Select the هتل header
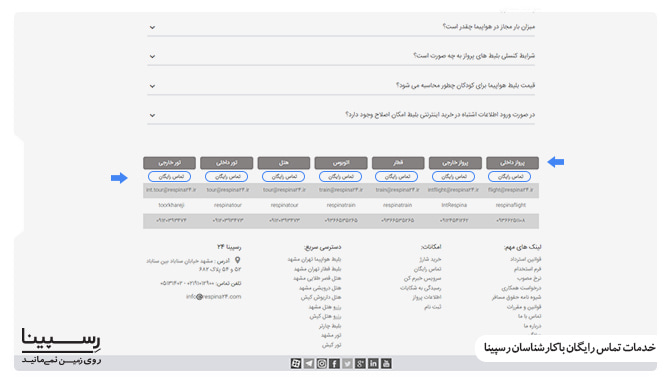 point(284,163)
